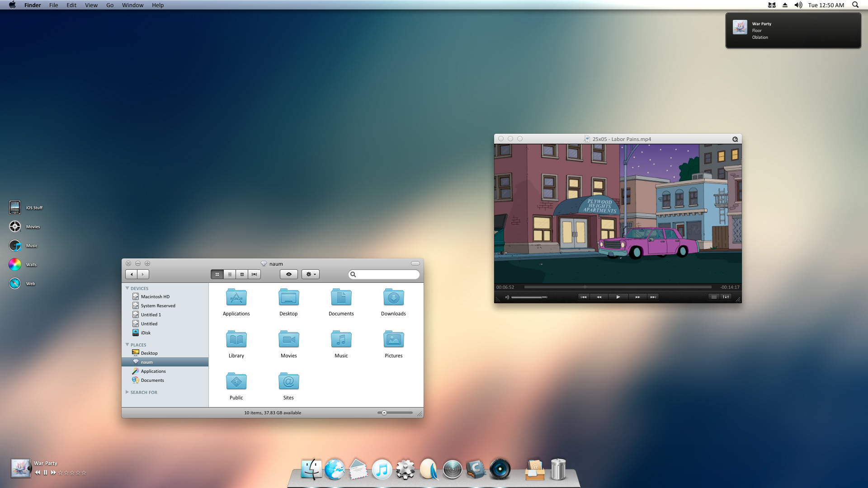868x488 pixels.
Task: Open the Finder action gear dropdown
Action: coord(311,274)
